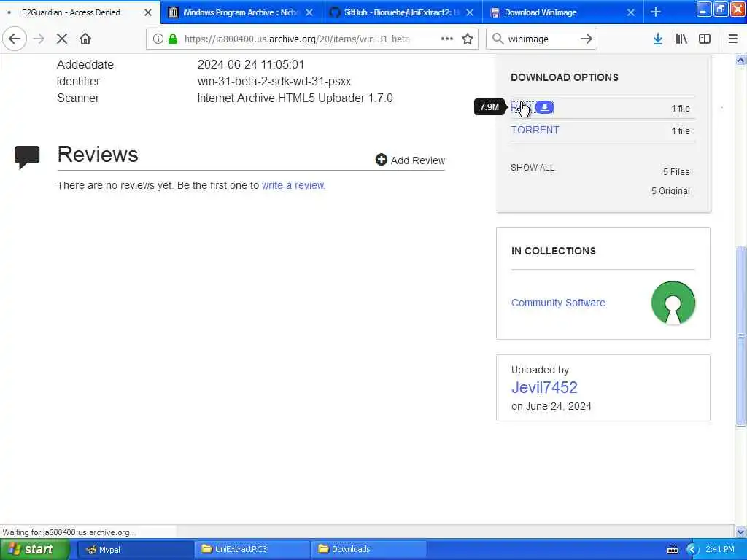Viewport: 747px width, 560px height.
Task: Open the browser home page
Action: click(x=85, y=39)
